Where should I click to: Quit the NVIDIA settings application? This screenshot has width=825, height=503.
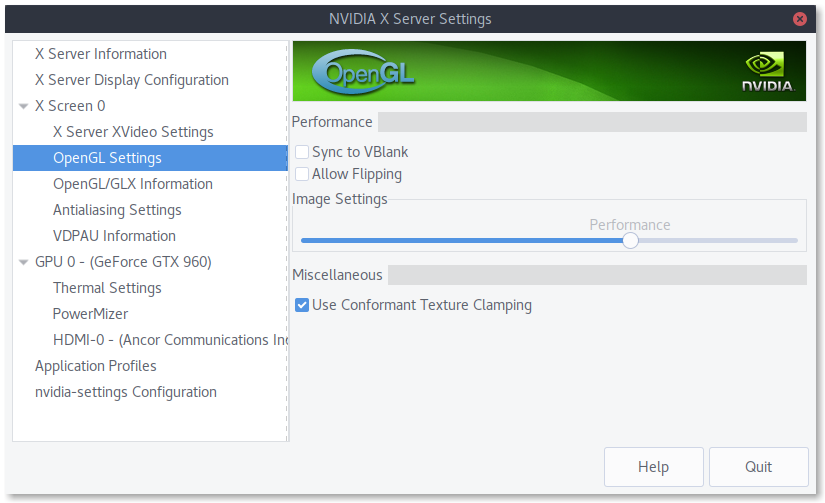(x=759, y=467)
